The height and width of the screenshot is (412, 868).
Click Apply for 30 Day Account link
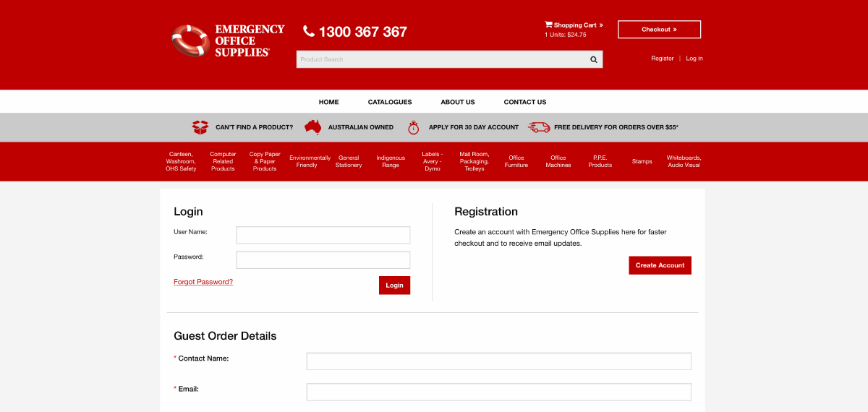coord(474,127)
